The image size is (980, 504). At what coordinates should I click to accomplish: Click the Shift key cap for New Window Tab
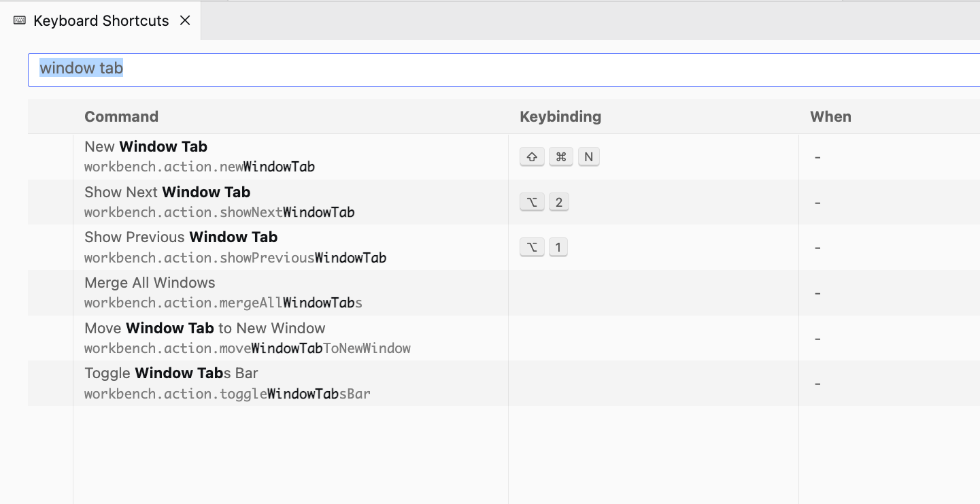[532, 157]
